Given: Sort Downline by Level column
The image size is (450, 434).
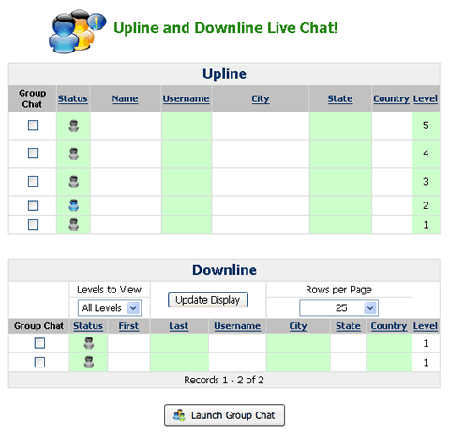Looking at the screenshot, I should (425, 326).
